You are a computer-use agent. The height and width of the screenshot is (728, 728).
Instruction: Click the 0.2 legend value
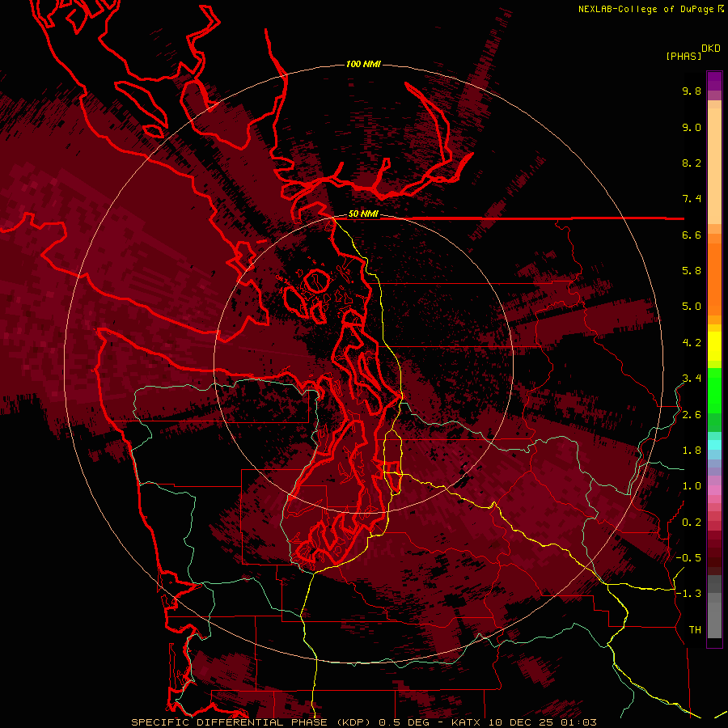(x=692, y=523)
